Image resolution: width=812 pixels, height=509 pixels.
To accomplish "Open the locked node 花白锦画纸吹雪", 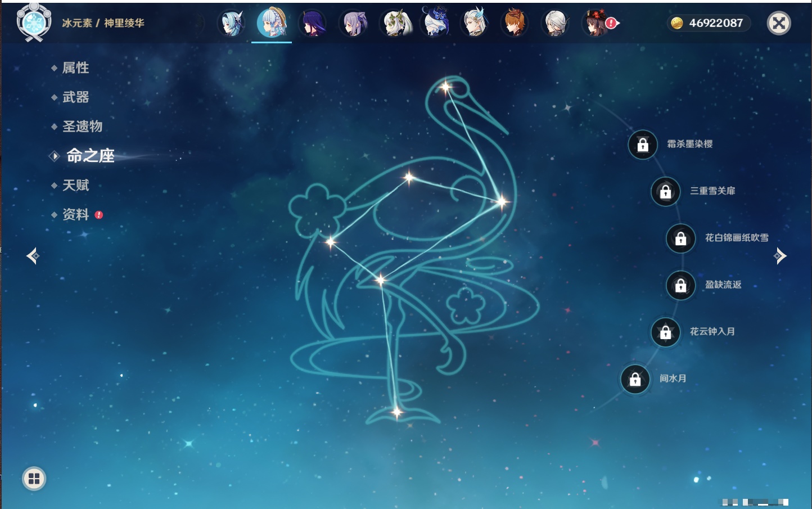I will 681,238.
